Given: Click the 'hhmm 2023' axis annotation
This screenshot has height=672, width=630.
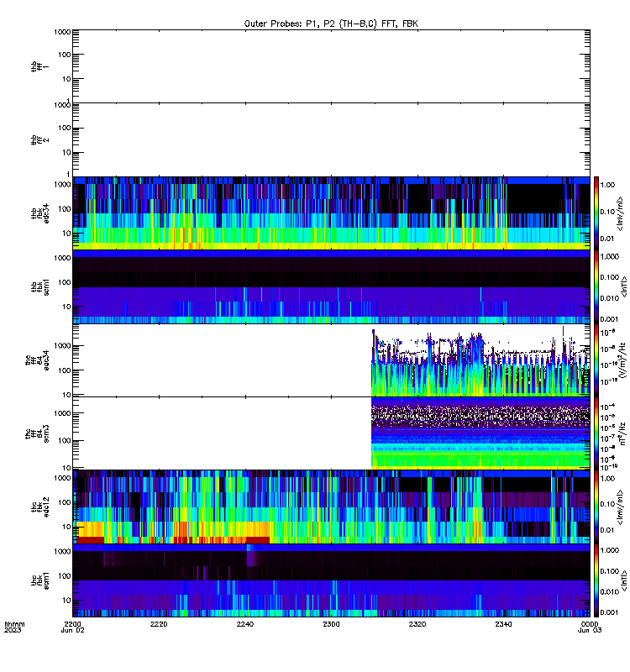Looking at the screenshot, I should click(14, 627).
